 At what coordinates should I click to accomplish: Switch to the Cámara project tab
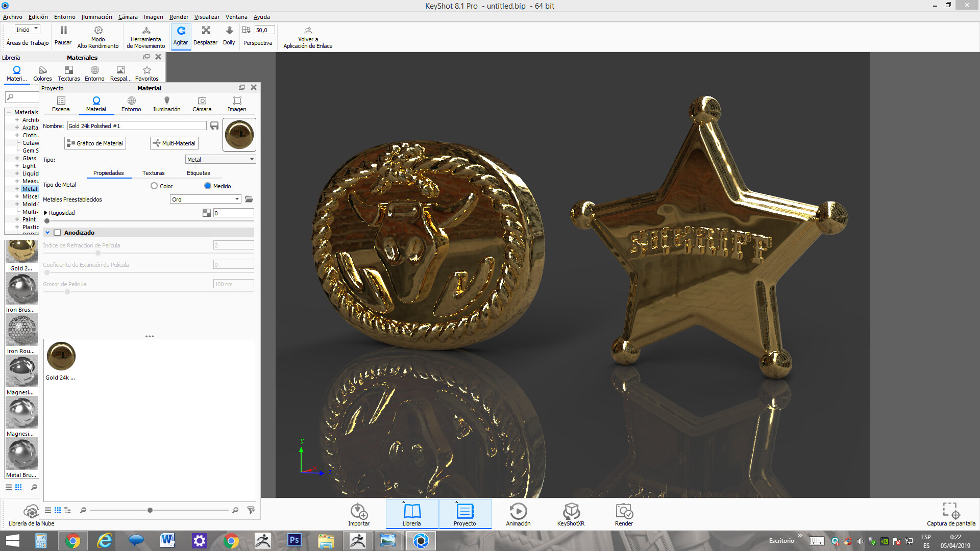point(202,104)
